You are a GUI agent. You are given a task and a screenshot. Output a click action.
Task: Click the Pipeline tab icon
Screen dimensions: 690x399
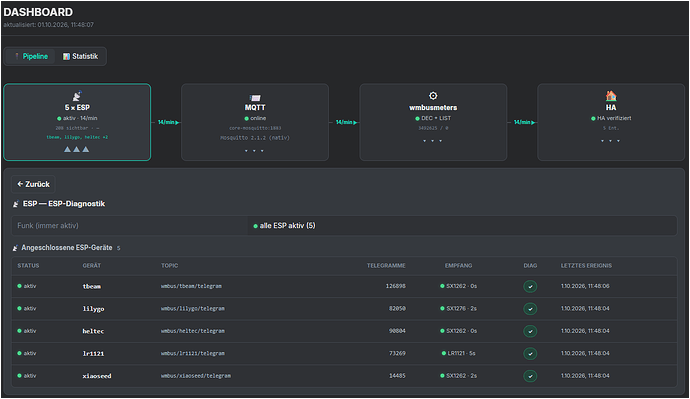pyautogui.click(x=17, y=56)
